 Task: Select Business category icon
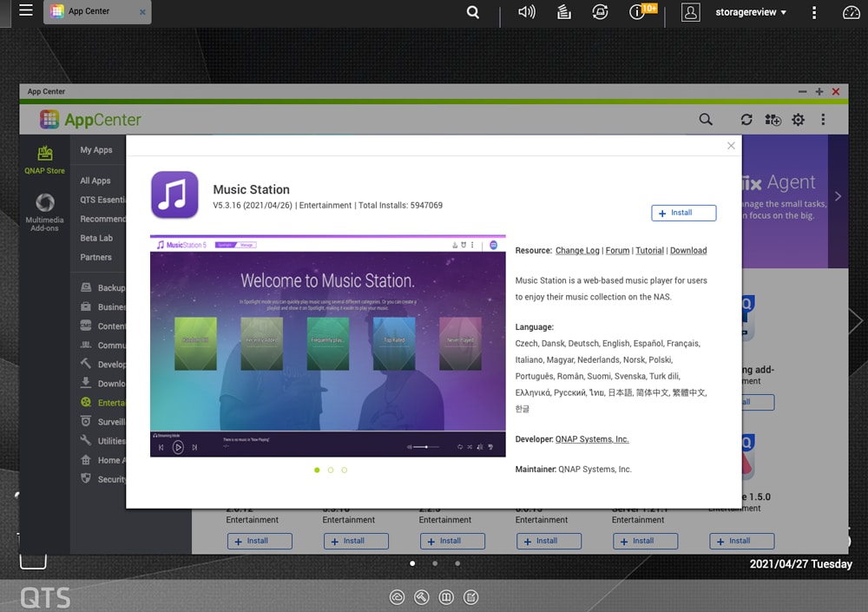tap(86, 306)
